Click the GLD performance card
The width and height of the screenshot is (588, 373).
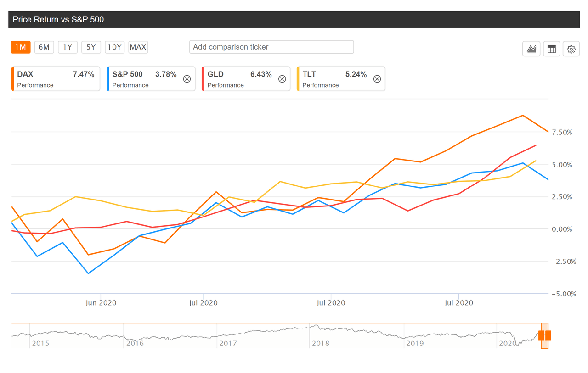click(246, 79)
